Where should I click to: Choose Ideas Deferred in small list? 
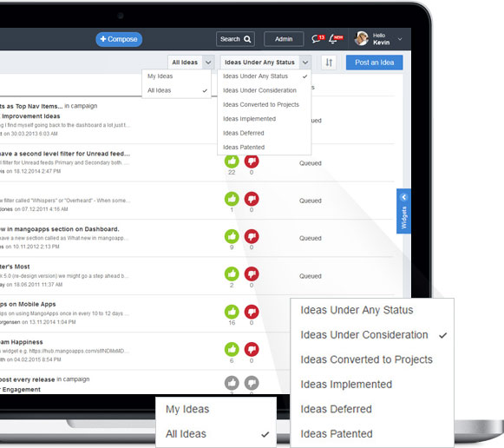click(x=265, y=133)
